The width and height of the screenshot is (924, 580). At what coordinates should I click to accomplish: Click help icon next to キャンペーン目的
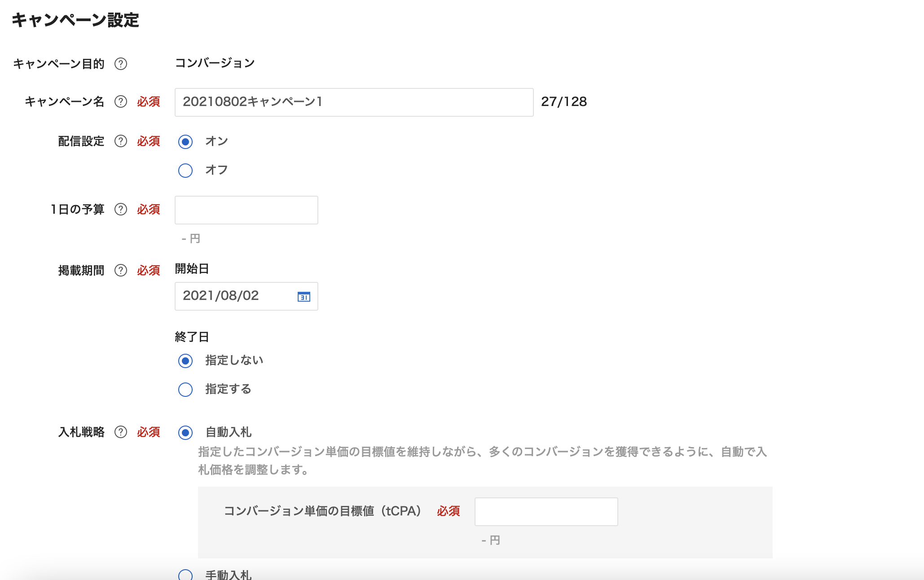tap(121, 64)
